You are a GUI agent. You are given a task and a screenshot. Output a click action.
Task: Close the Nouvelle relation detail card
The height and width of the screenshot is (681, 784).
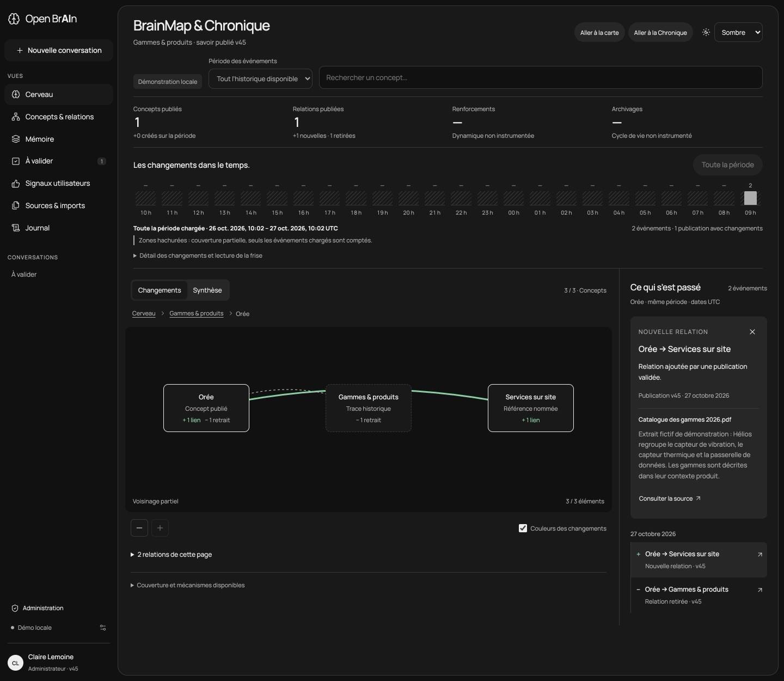click(x=752, y=332)
